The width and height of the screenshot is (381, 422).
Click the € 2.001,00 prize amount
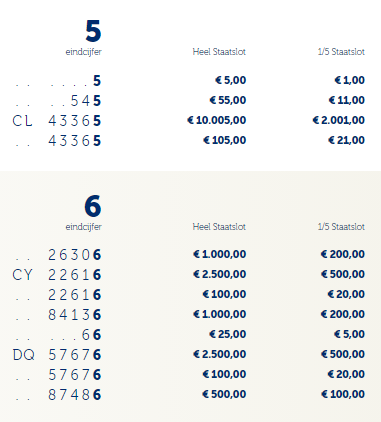coord(339,120)
